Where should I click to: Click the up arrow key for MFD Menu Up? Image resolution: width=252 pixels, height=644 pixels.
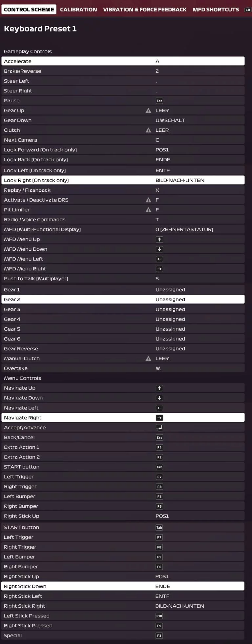coord(159,240)
